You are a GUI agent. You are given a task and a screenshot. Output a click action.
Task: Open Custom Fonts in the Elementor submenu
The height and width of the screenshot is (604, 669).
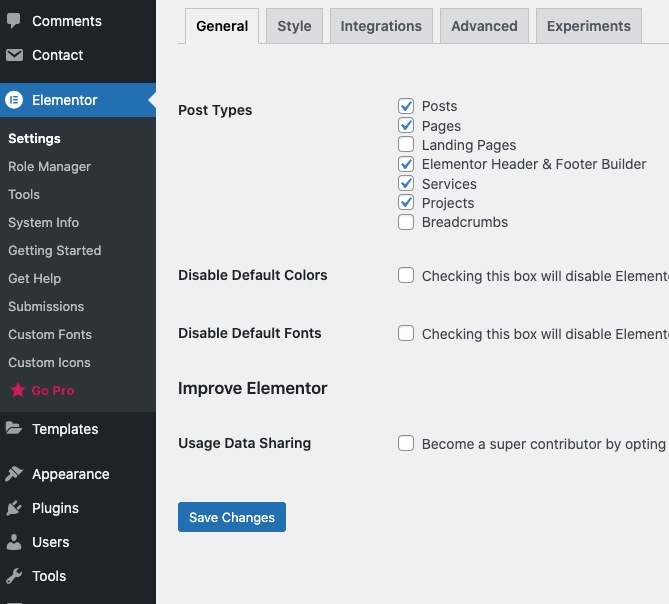[49, 335]
